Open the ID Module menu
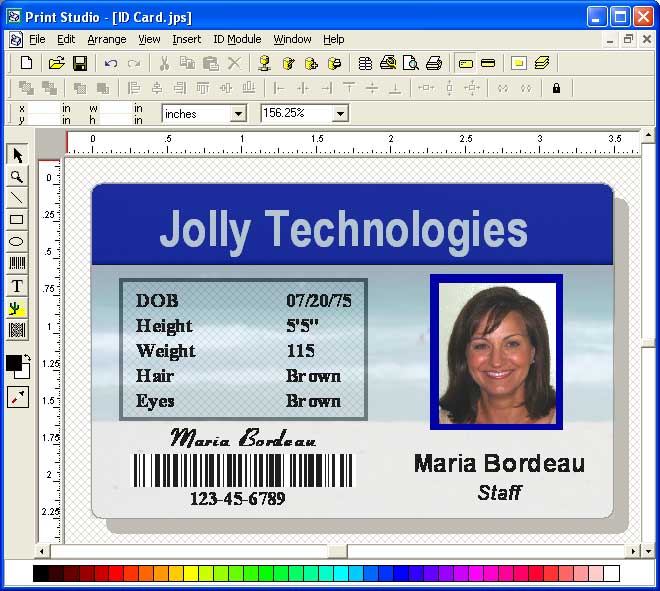 [x=237, y=39]
